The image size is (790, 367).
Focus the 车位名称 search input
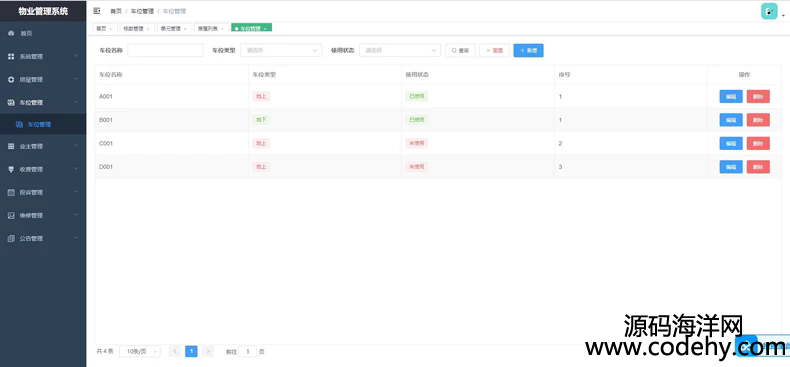point(165,50)
